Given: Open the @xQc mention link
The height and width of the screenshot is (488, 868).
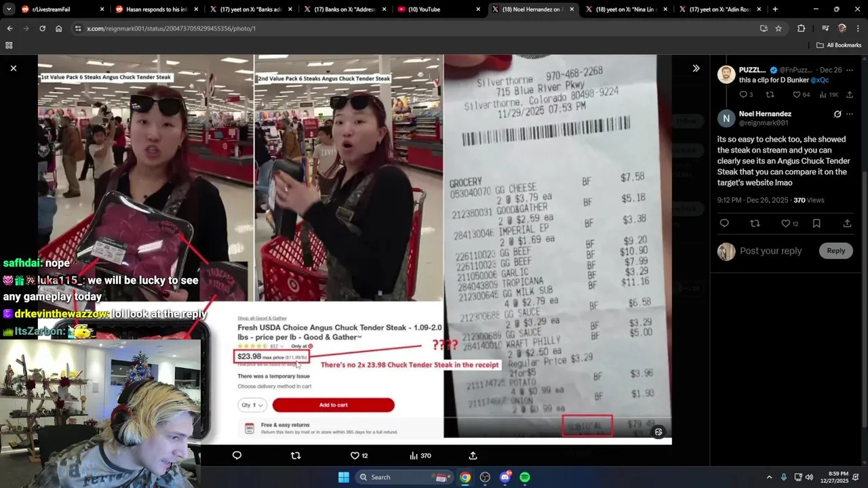Looking at the screenshot, I should click(x=820, y=80).
